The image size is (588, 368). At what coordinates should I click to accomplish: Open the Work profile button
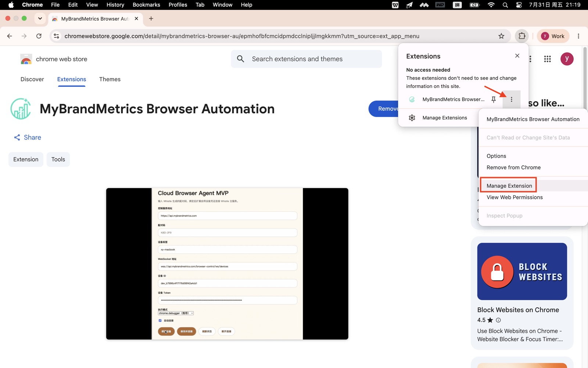pyautogui.click(x=553, y=36)
